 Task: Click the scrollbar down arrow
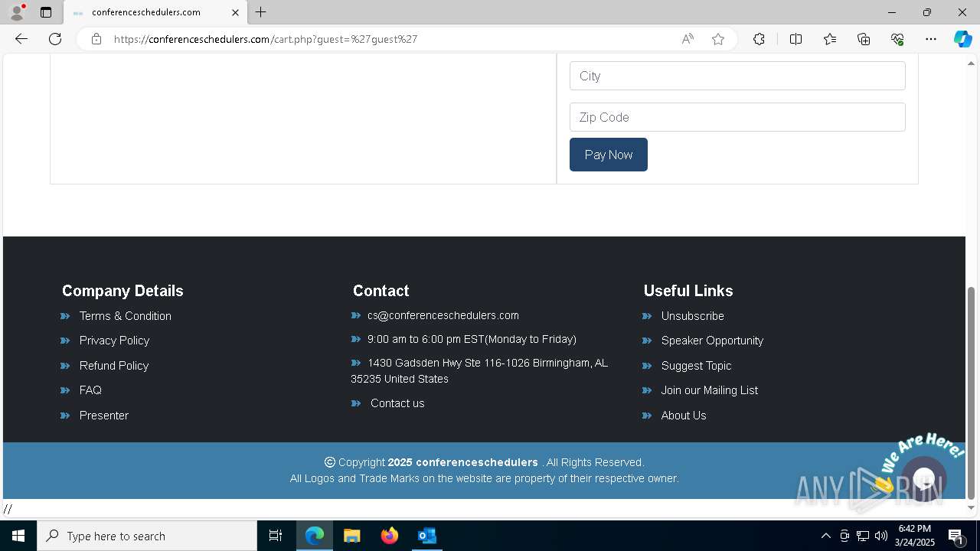(972, 508)
